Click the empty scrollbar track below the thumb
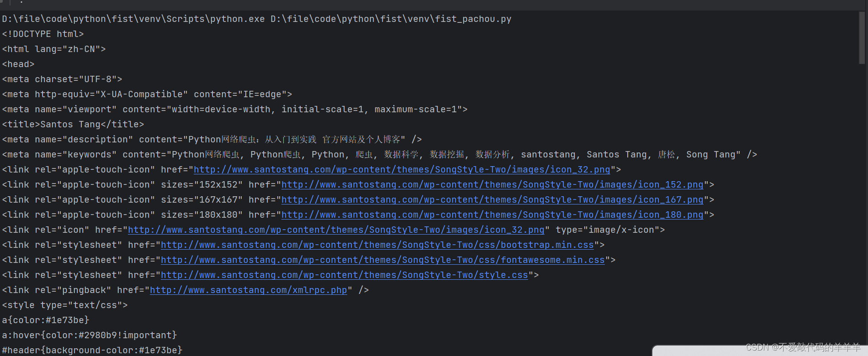The width and height of the screenshot is (868, 356). point(862,201)
